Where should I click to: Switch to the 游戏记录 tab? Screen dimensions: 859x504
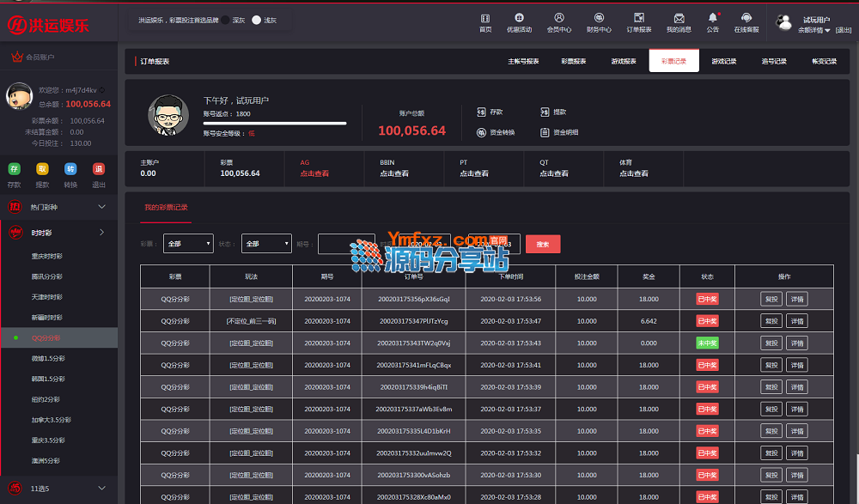724,61
